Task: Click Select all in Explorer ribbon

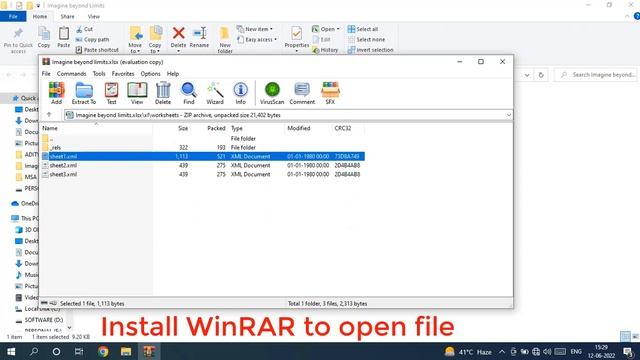Action: [362, 29]
